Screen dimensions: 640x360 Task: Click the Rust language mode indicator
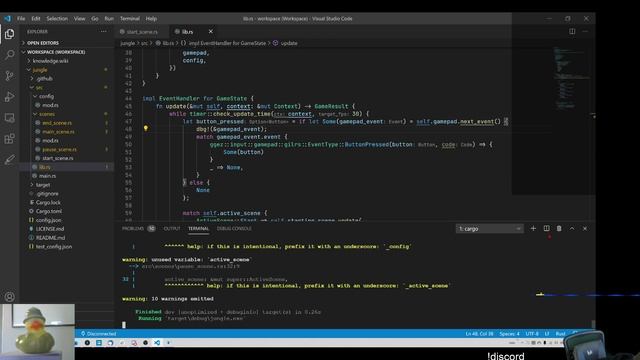point(560,334)
